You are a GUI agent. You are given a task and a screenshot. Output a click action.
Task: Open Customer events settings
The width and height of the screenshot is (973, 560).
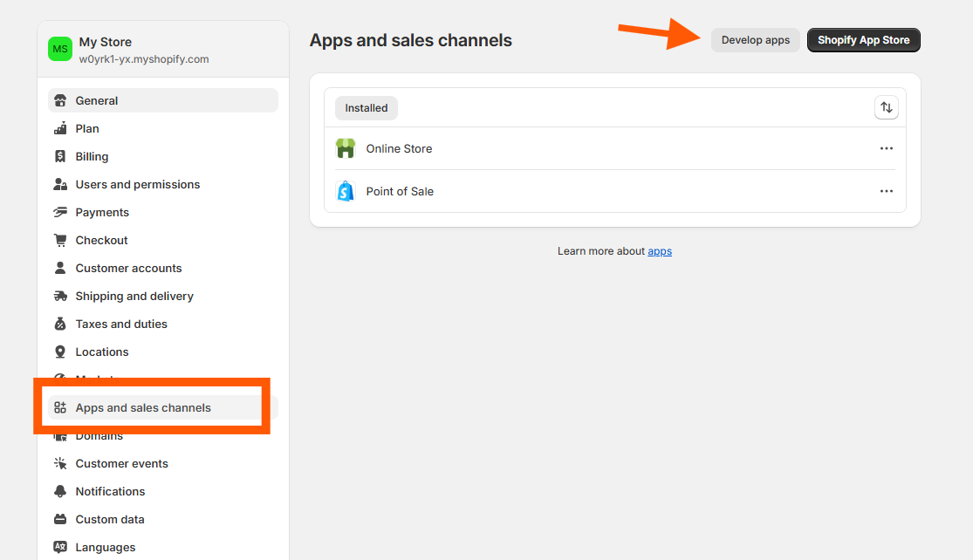click(x=162, y=463)
